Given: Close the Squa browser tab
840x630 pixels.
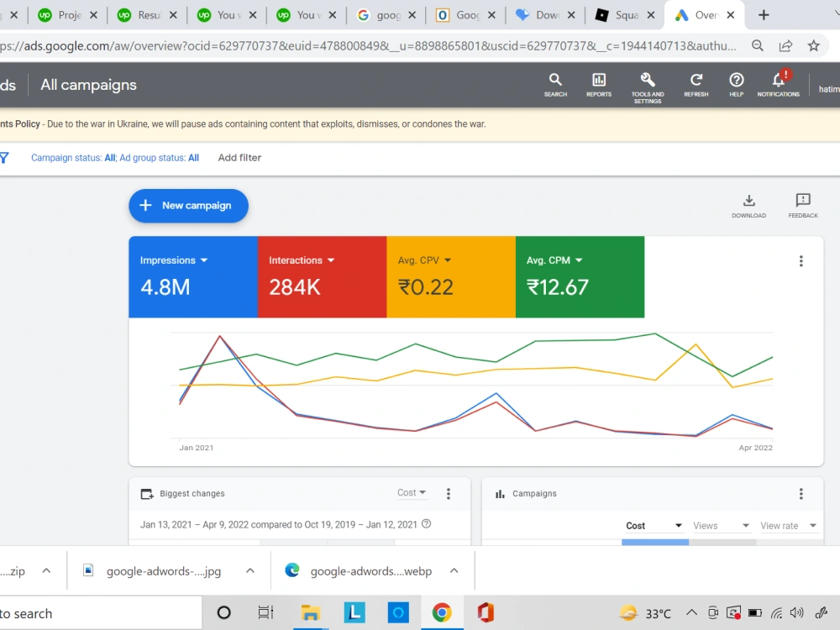Looking at the screenshot, I should click(651, 15).
